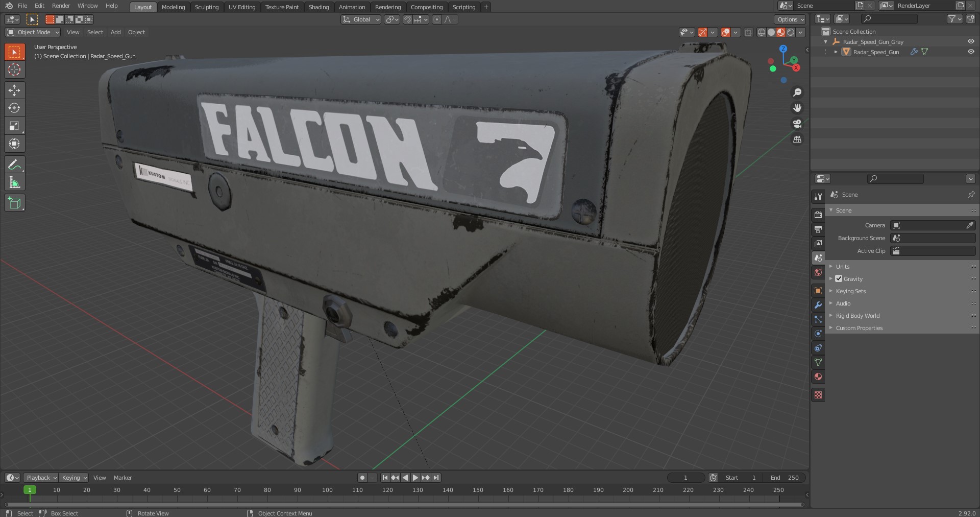
Task: Open the World properties tab
Action: tap(818, 272)
